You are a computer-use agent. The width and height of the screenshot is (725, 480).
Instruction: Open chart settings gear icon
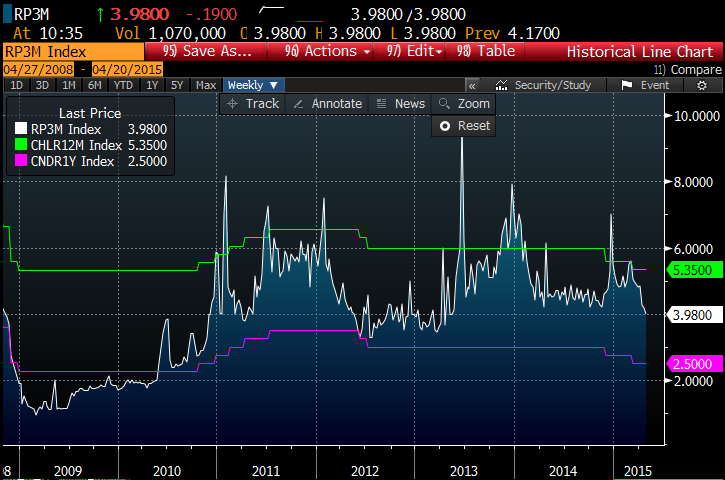[702, 86]
